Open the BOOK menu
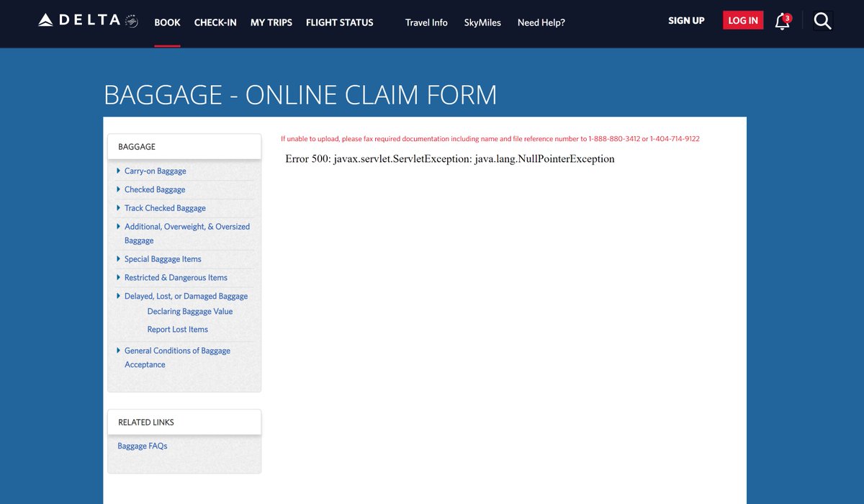This screenshot has height=504, width=864. pyautogui.click(x=167, y=22)
